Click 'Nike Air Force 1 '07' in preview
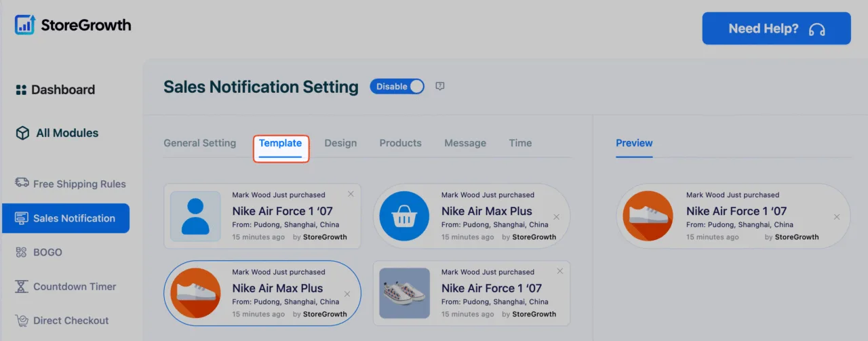The width and height of the screenshot is (868, 341). (x=736, y=211)
